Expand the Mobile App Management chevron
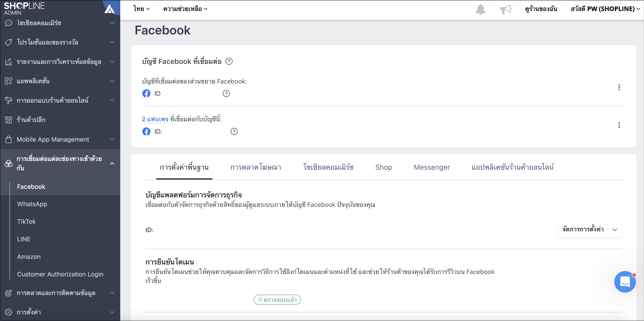Viewport: 644px width, 321px height. (112, 139)
